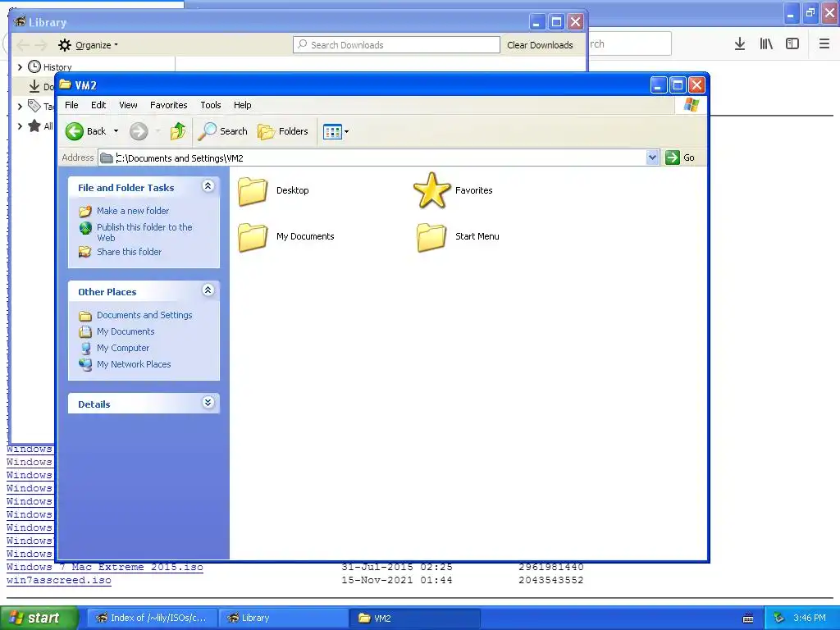Open Documents and Settings in Other Places
Image resolution: width=840 pixels, height=630 pixels.
point(144,315)
